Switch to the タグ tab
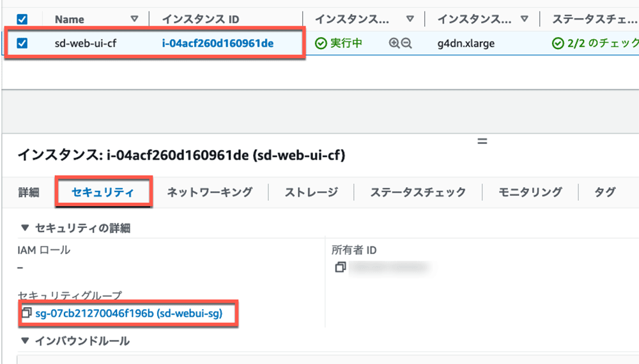 [x=604, y=192]
